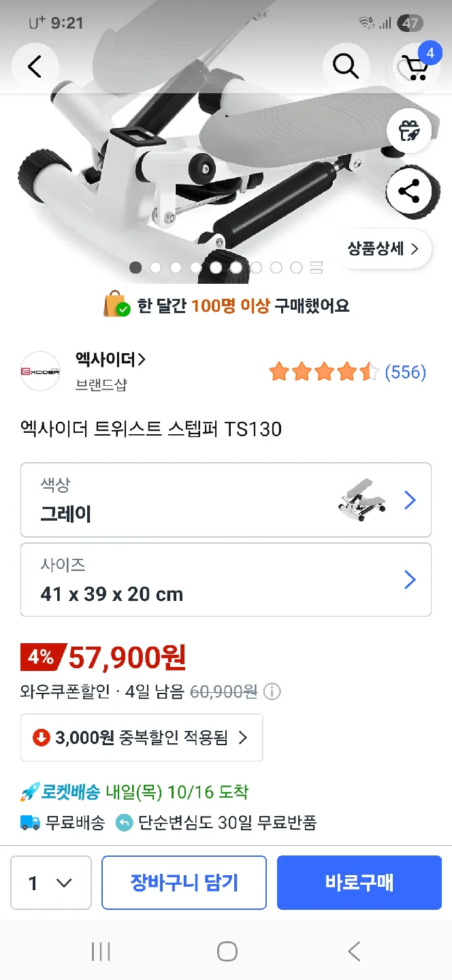This screenshot has height=980, width=452.
Task: Tap the gift box icon
Action: (x=409, y=130)
